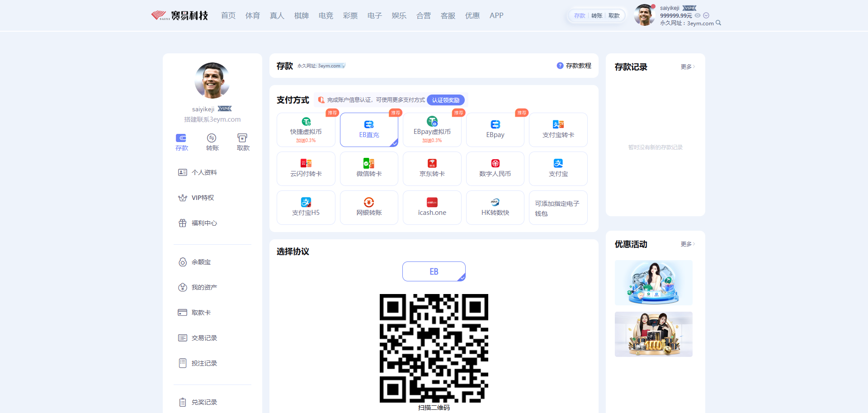Screen dimensions: 868x413
Task: Select the EB protocol option
Action: click(x=434, y=271)
